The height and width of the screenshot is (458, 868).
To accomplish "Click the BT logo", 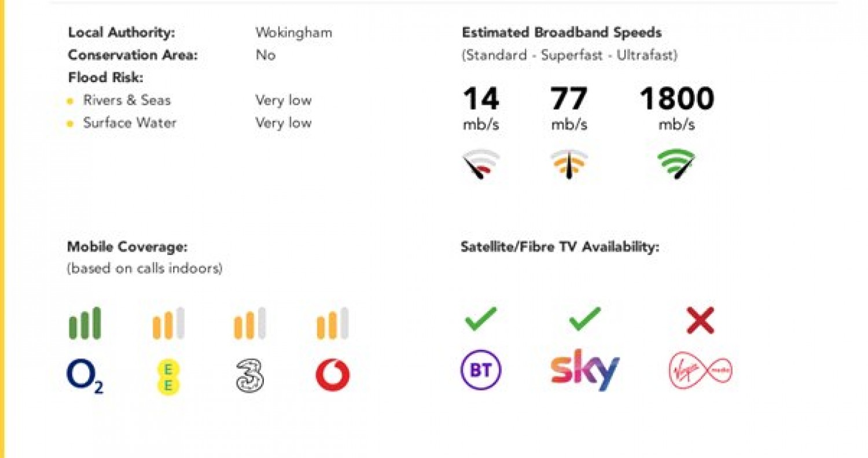I will pos(481,370).
